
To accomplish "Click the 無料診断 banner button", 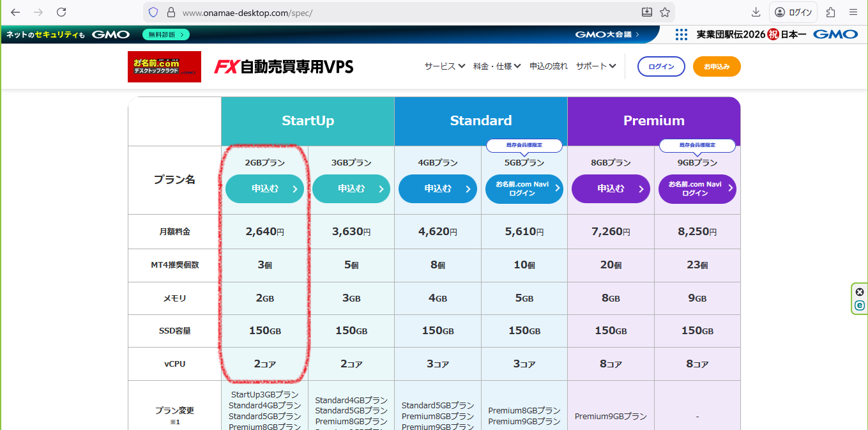I will tap(165, 35).
